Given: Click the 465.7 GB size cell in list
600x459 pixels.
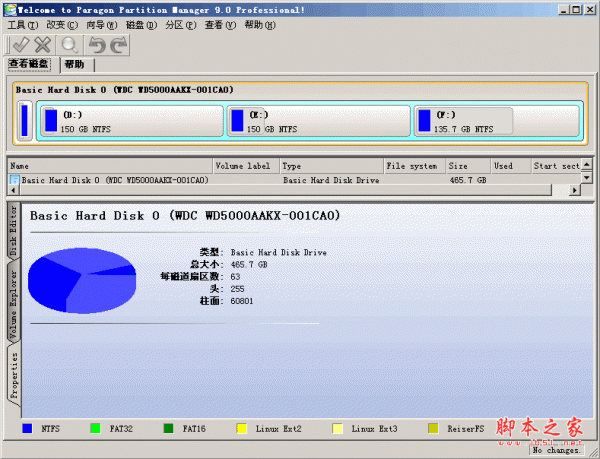Looking at the screenshot, I should (x=468, y=180).
